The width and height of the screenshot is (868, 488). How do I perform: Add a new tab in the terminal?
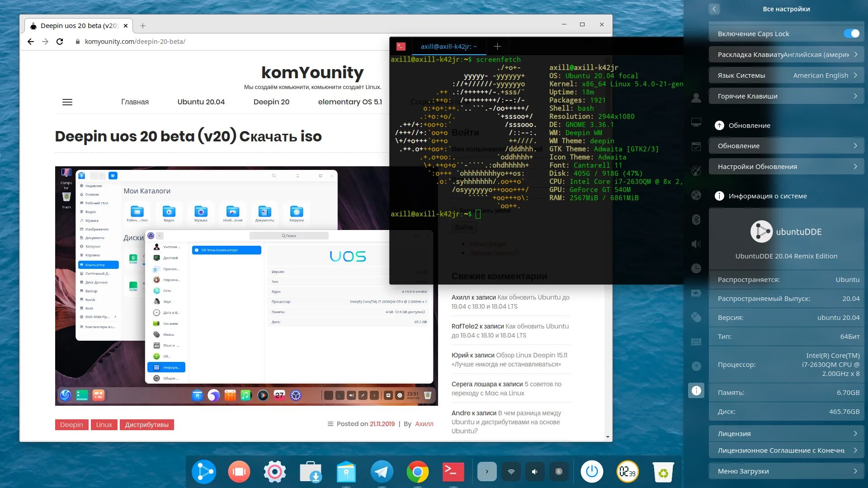click(497, 46)
